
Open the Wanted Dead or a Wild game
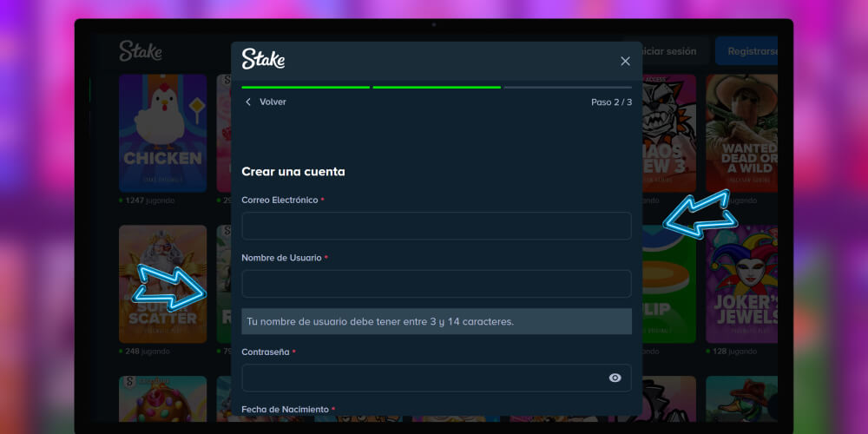click(x=740, y=132)
